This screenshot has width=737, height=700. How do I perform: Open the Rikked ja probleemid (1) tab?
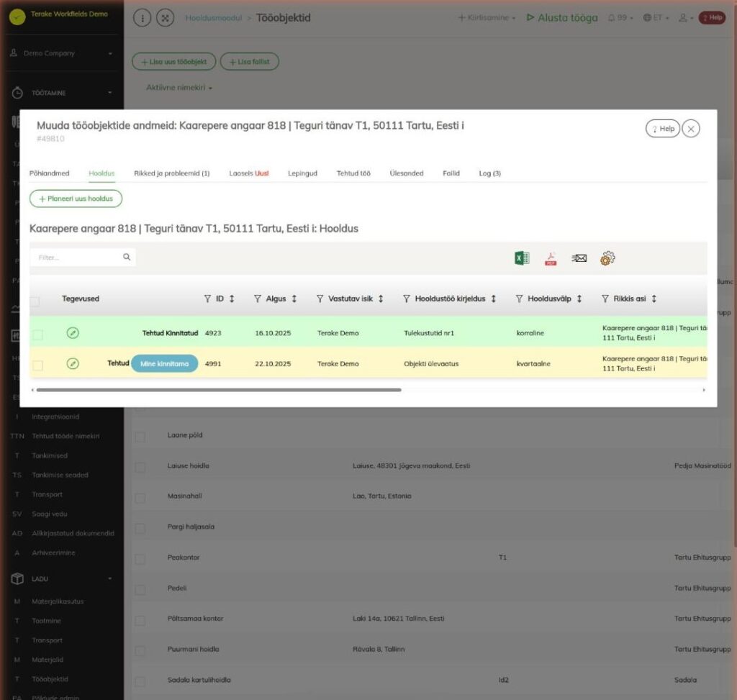point(171,173)
